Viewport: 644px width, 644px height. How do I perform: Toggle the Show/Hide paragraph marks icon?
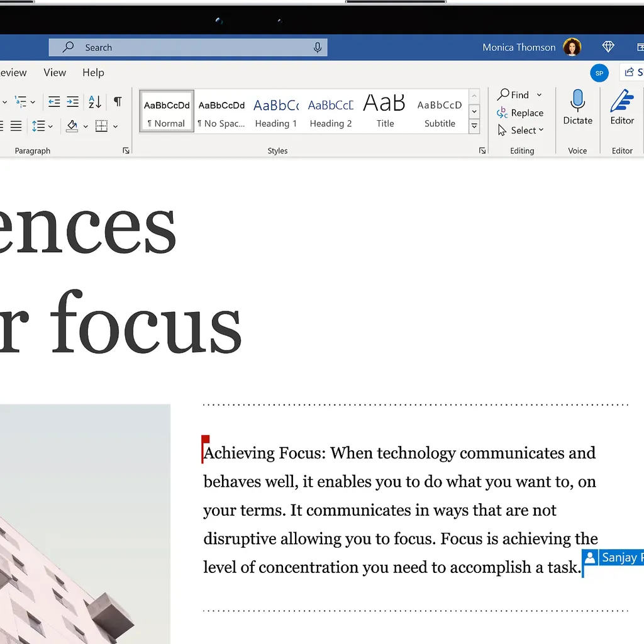point(118,101)
